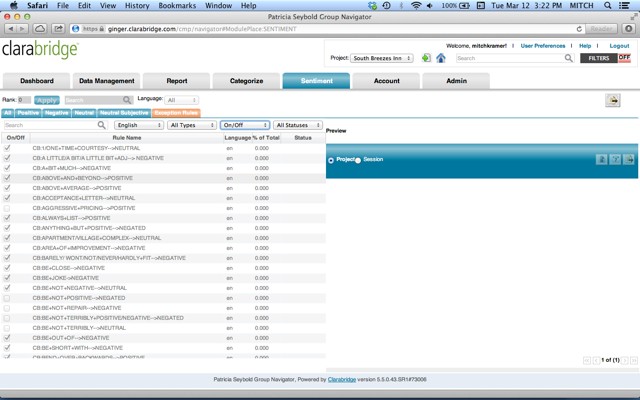Click the Apply button
Image resolution: width=640 pixels, height=400 pixels.
47,100
